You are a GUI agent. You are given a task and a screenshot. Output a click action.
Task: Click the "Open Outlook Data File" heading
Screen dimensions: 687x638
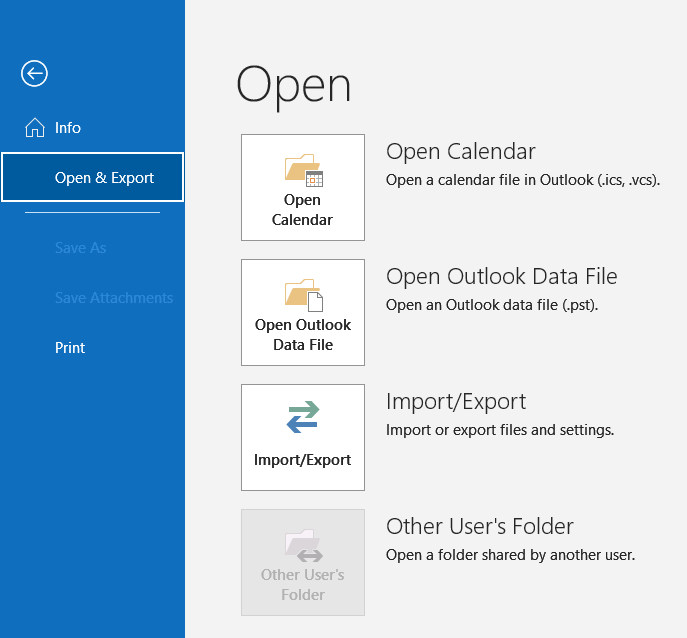(x=501, y=277)
